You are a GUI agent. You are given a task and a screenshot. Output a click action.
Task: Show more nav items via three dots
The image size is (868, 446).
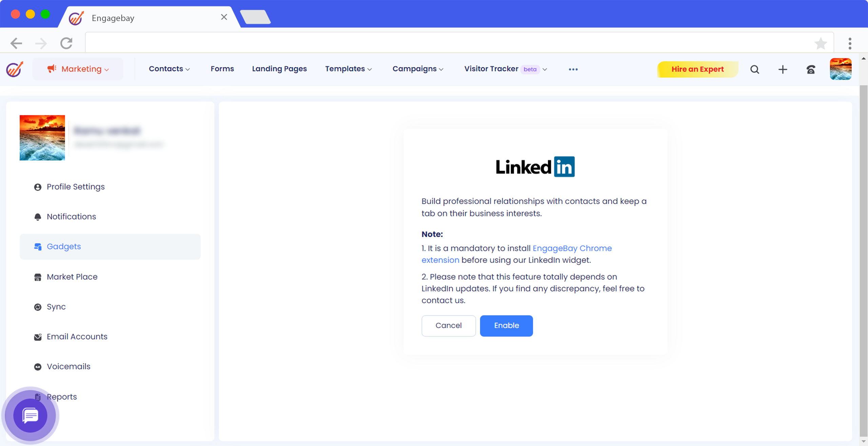coord(573,69)
